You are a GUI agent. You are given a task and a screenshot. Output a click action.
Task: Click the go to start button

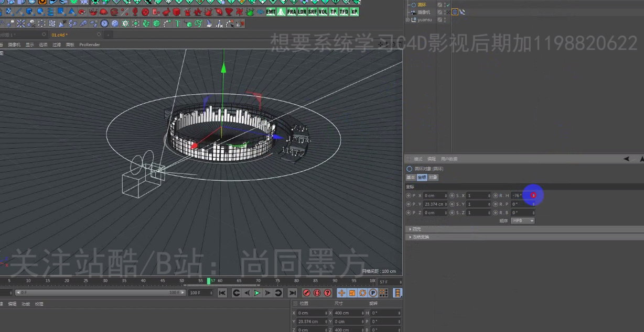tap(222, 293)
